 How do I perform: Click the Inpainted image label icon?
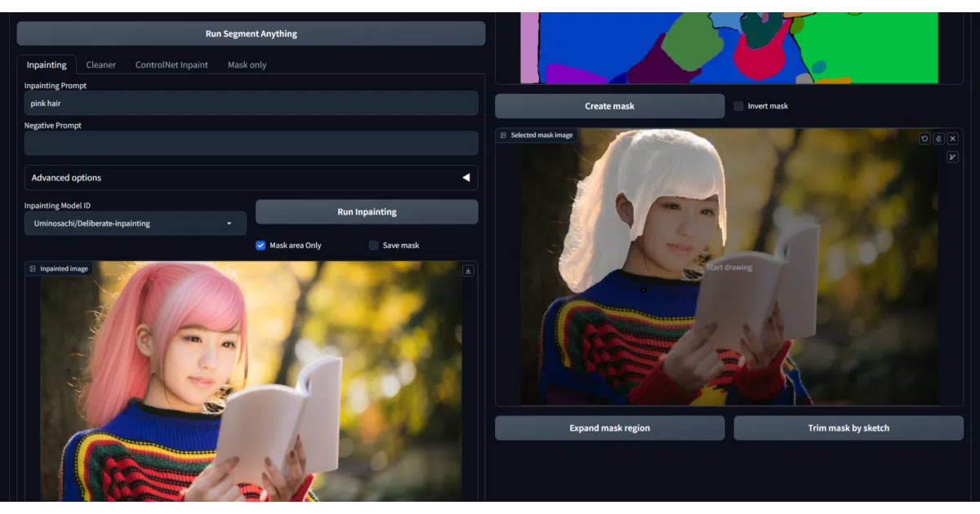coord(33,268)
